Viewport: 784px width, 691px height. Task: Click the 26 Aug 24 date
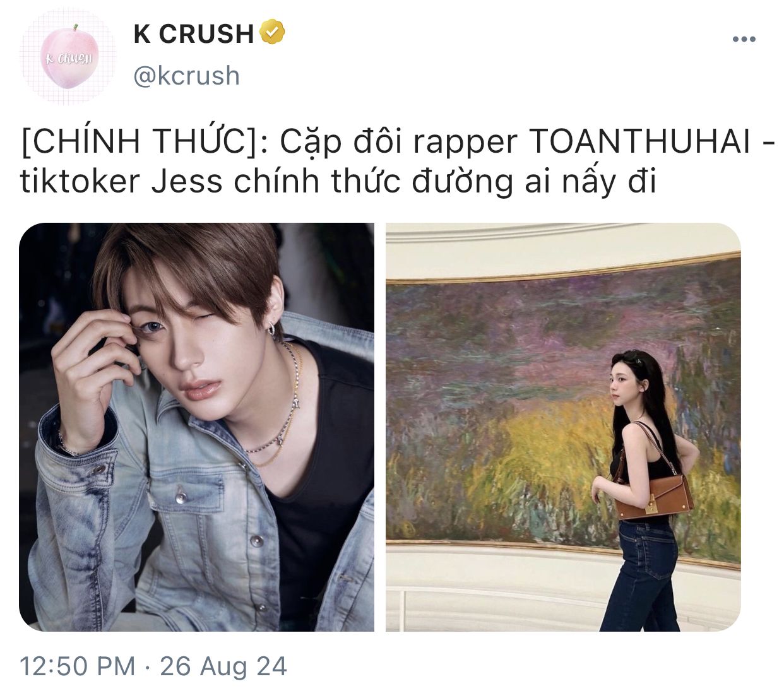point(223,666)
